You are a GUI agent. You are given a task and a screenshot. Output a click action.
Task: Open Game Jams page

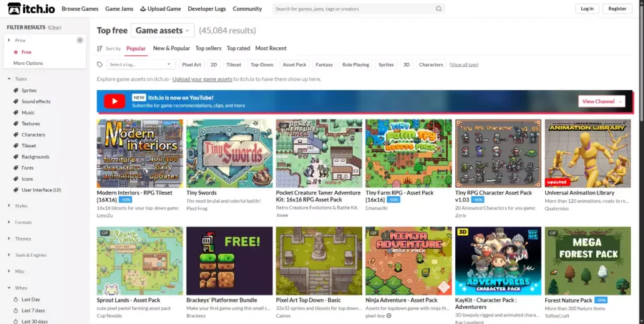pos(119,9)
